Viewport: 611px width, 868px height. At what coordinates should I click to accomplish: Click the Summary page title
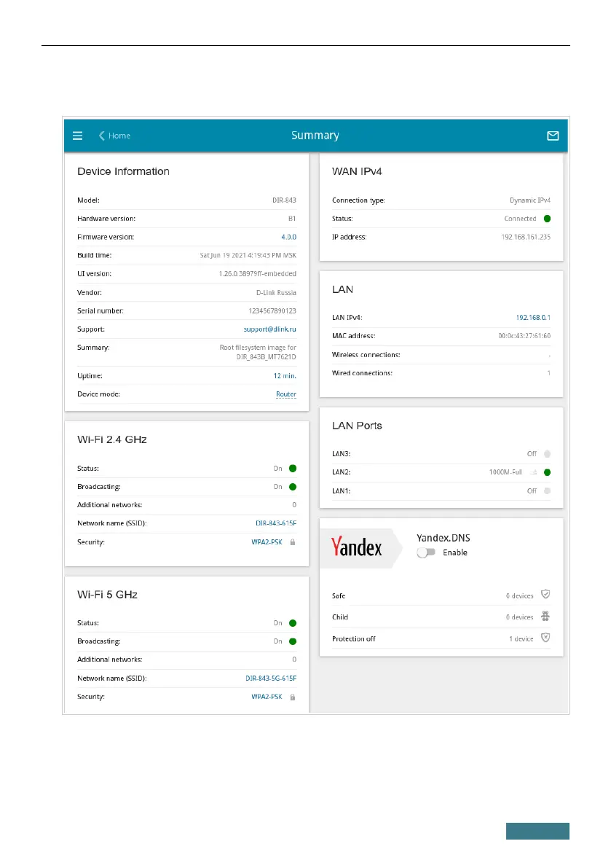(x=315, y=136)
